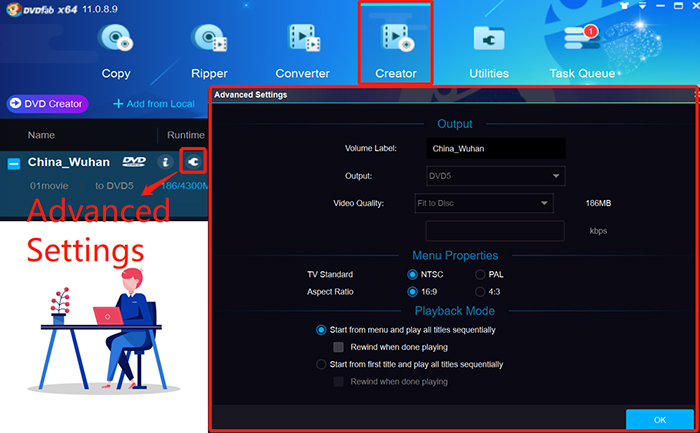Open the Task Queue icon
The width and height of the screenshot is (700, 433).
pyautogui.click(x=582, y=39)
